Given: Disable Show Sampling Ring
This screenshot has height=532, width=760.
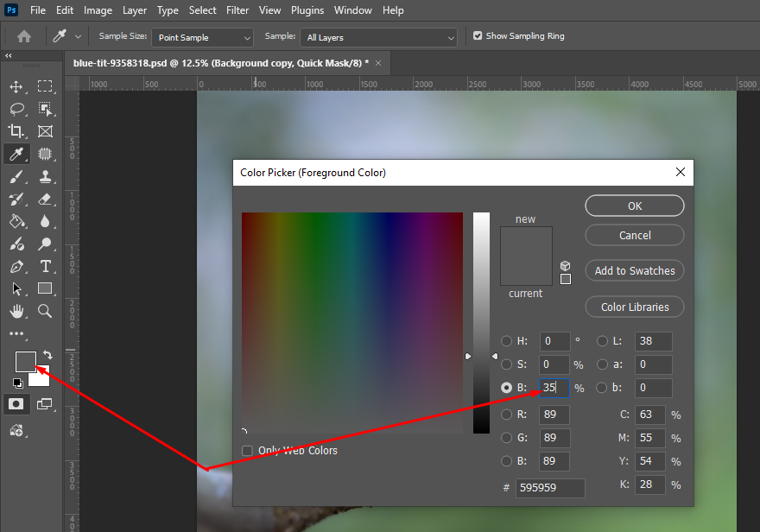Looking at the screenshot, I should (478, 36).
